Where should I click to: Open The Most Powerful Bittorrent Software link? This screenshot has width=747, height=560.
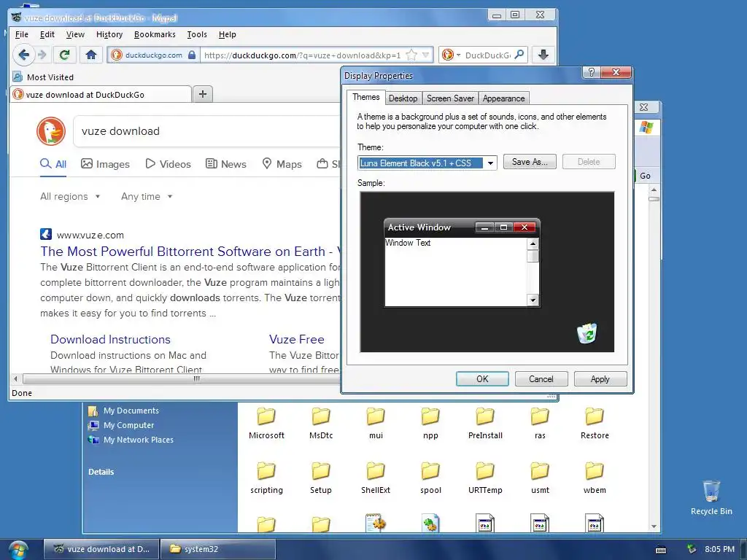190,251
